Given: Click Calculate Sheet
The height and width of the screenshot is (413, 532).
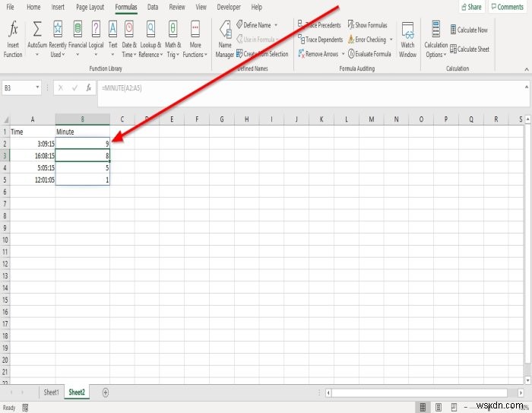Looking at the screenshot, I should (470, 49).
